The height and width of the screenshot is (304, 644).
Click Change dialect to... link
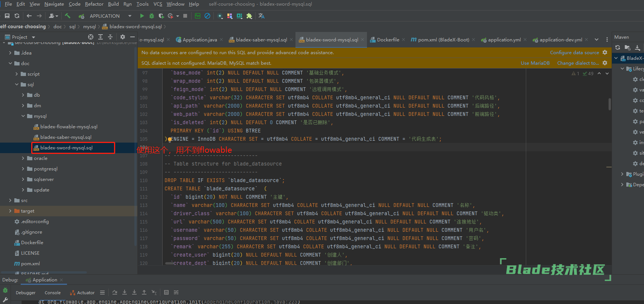pyautogui.click(x=578, y=63)
